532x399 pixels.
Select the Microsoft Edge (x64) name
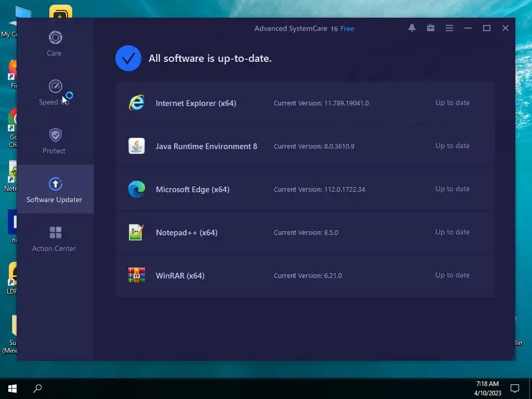coord(192,189)
